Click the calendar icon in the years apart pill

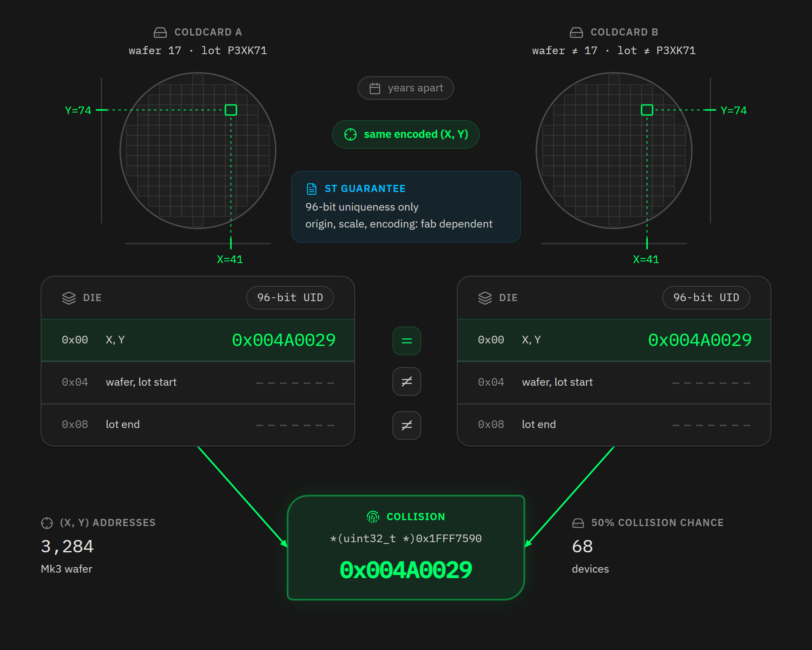click(375, 88)
